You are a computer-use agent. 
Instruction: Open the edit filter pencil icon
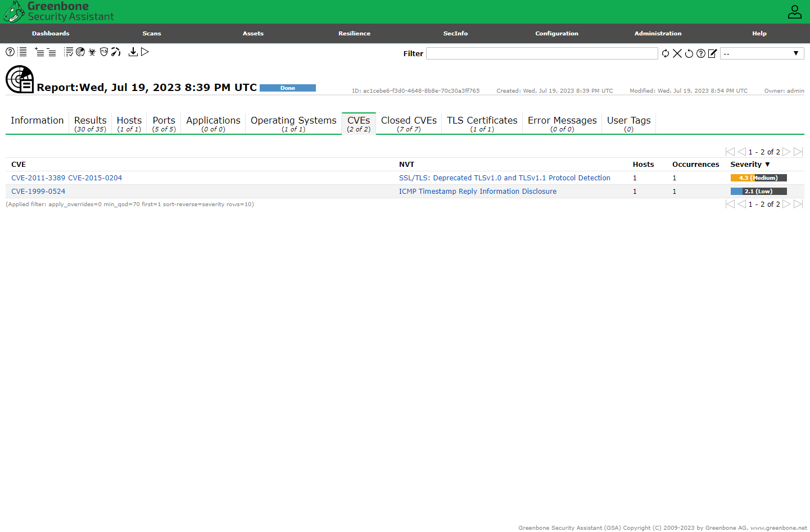(x=713, y=53)
